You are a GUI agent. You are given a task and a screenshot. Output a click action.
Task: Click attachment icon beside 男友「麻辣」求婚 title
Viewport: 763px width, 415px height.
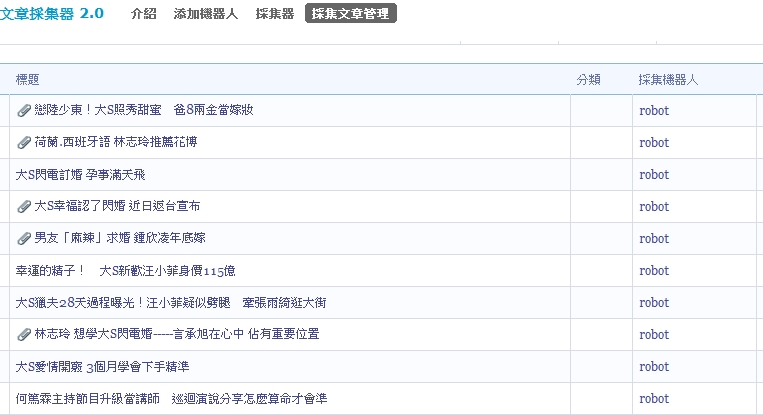[24, 239]
